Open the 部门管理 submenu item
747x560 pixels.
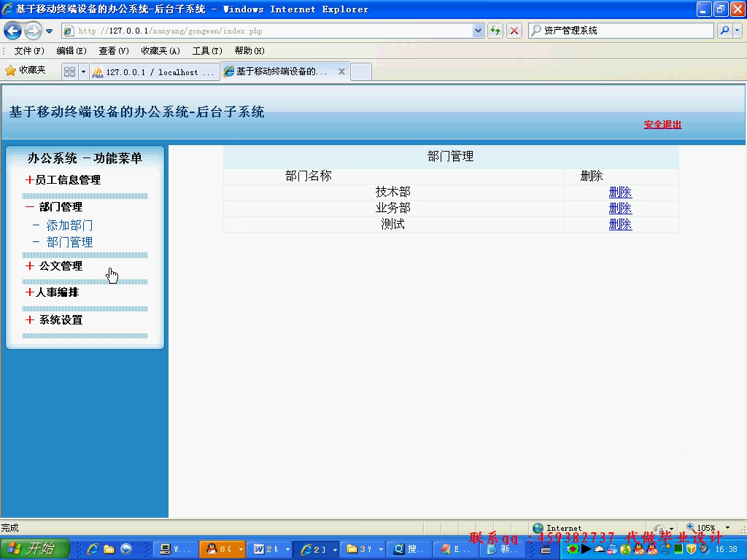click(x=69, y=242)
